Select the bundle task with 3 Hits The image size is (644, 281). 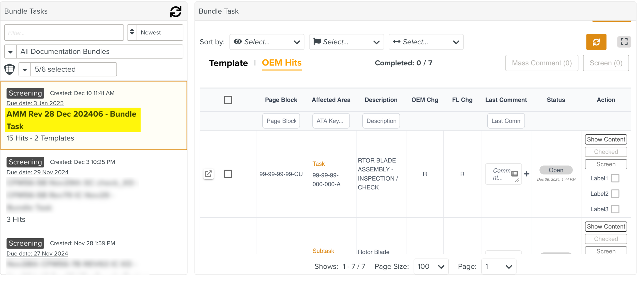click(x=94, y=190)
